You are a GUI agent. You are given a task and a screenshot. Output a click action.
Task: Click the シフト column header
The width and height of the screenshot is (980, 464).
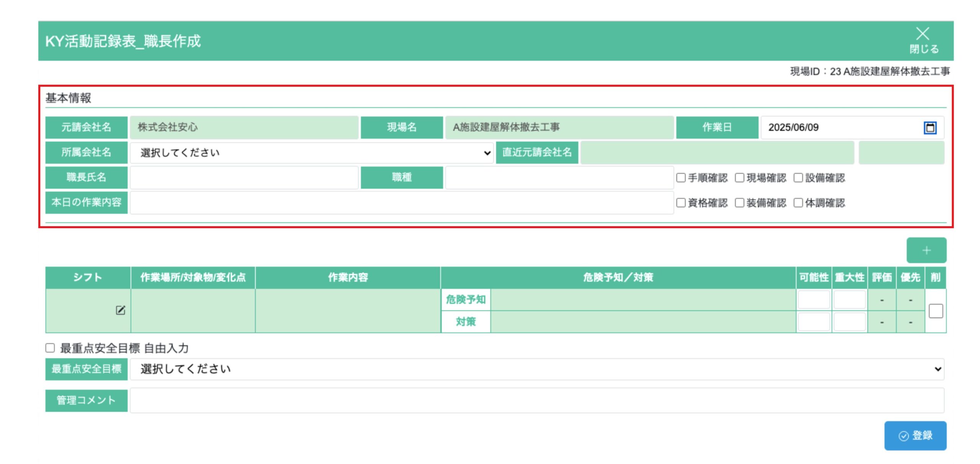click(x=88, y=278)
